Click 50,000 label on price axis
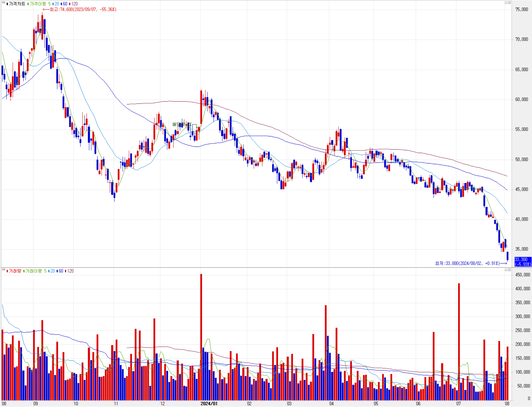This screenshot has width=532, height=407. pos(521,160)
